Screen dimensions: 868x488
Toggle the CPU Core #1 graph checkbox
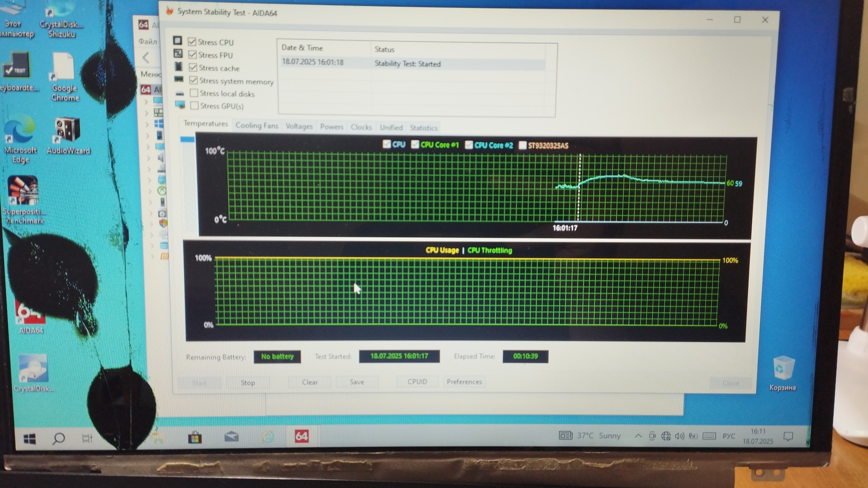click(x=415, y=145)
